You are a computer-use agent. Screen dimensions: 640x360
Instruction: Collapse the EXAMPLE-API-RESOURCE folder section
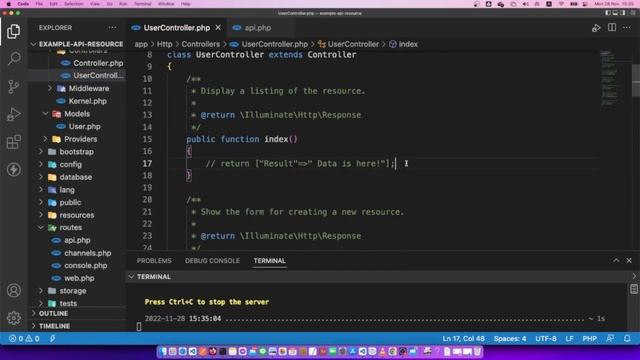point(76,44)
